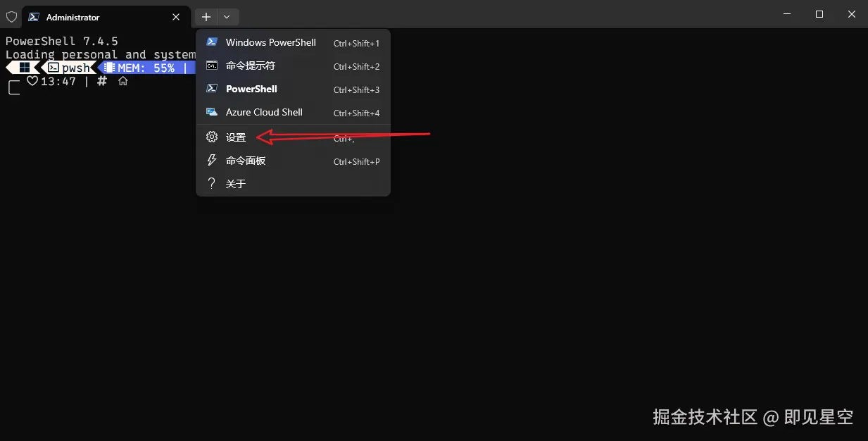Click the 设置 gear icon
Image resolution: width=868 pixels, height=441 pixels.
click(x=211, y=137)
